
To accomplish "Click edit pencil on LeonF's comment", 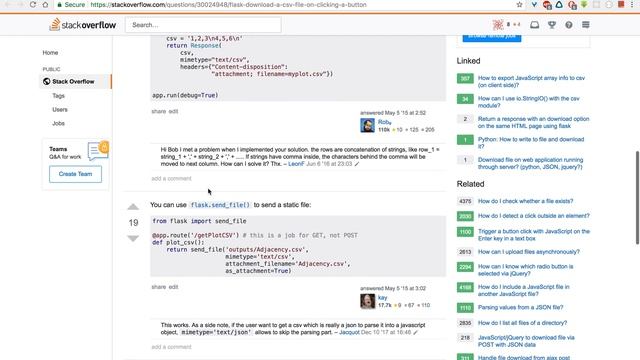I will [x=357, y=164].
